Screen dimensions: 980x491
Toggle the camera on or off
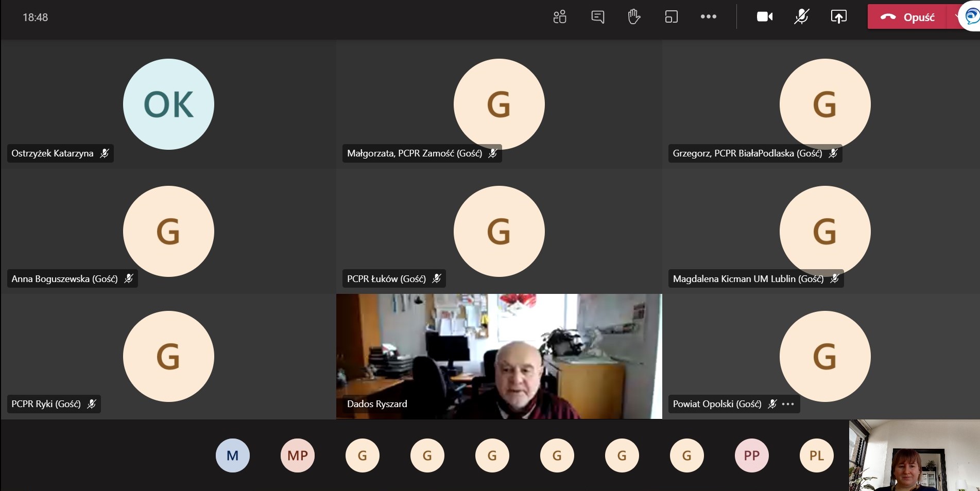coord(764,17)
